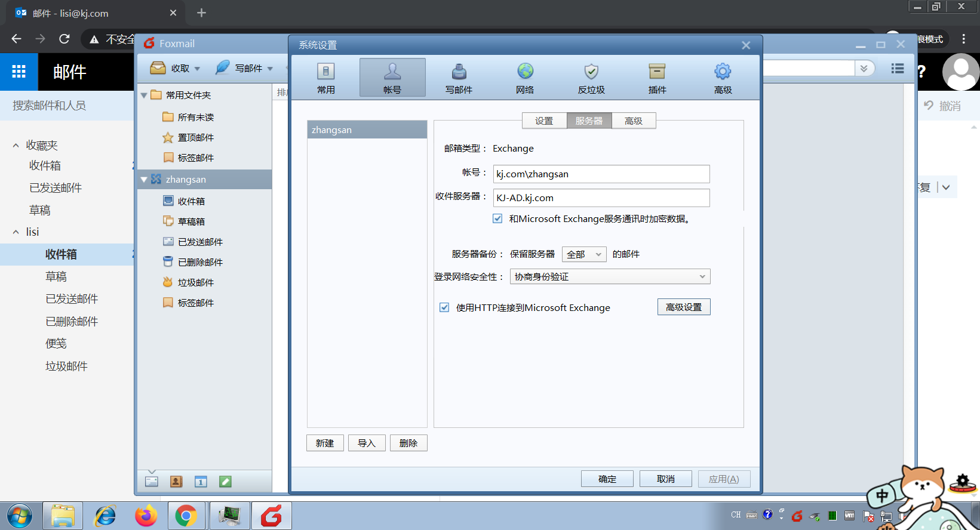Select the 邮件 - lisi@kj.com browser tab
This screenshot has height=530, width=980.
(x=96, y=13)
